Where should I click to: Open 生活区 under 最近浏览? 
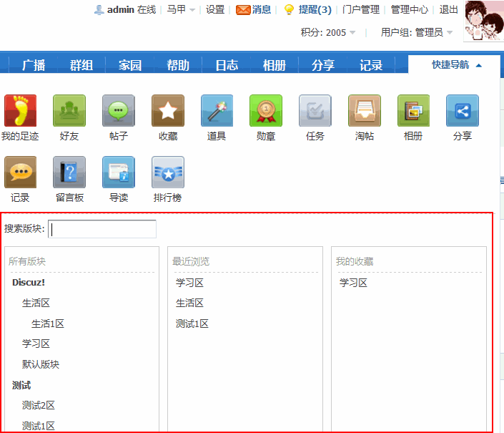coord(189,303)
